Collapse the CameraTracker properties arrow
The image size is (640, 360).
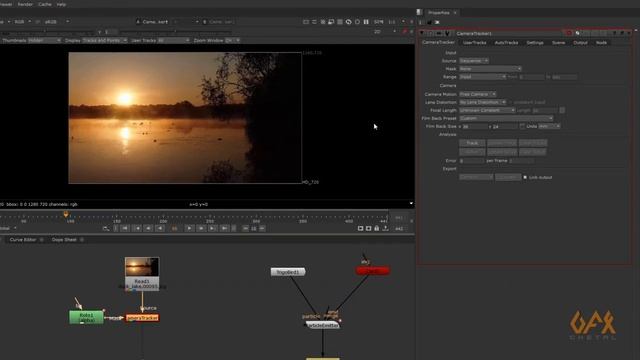(422, 33)
